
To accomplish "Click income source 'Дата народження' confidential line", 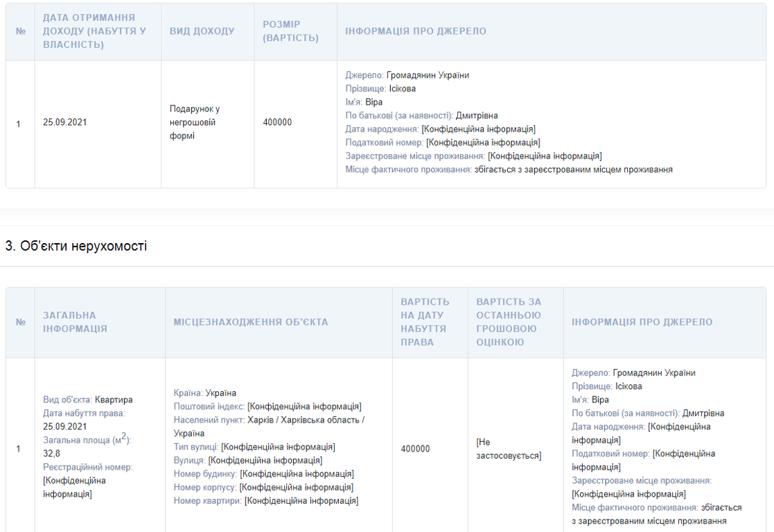I will pyautogui.click(x=440, y=129).
